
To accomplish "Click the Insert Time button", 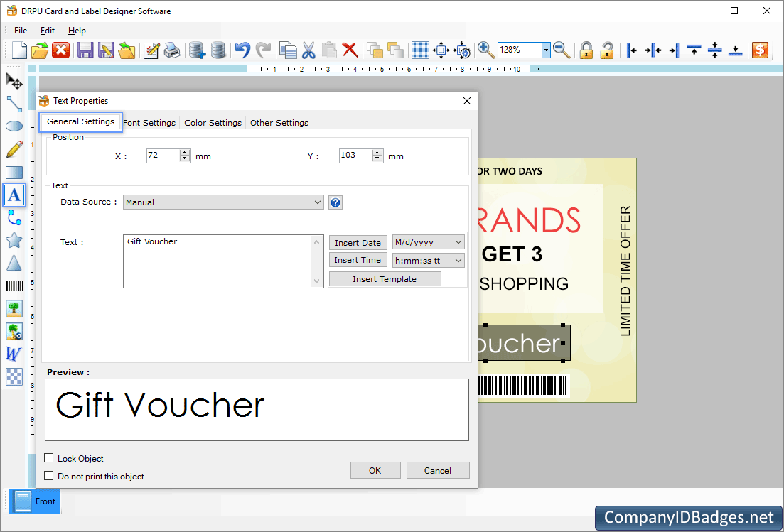I will coord(358,260).
